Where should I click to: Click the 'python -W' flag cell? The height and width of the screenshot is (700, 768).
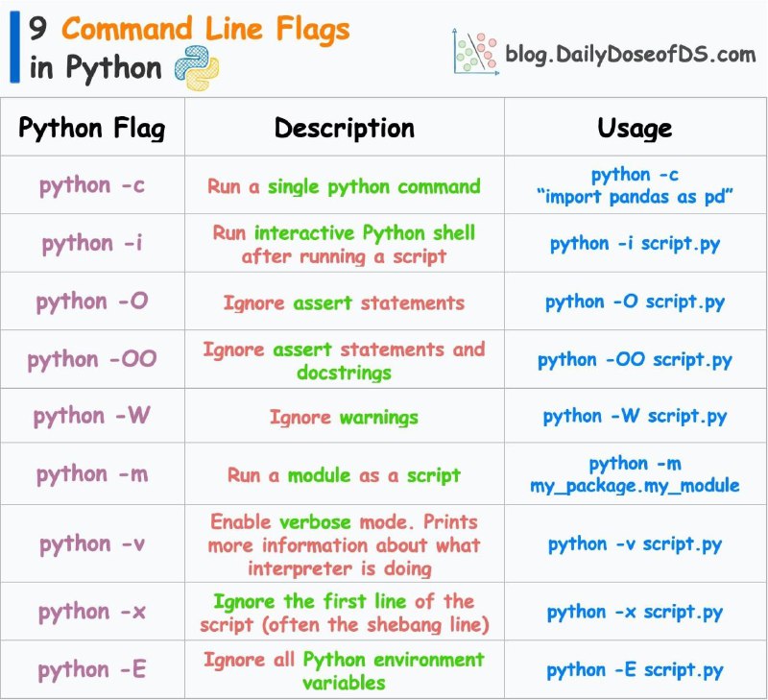92,416
